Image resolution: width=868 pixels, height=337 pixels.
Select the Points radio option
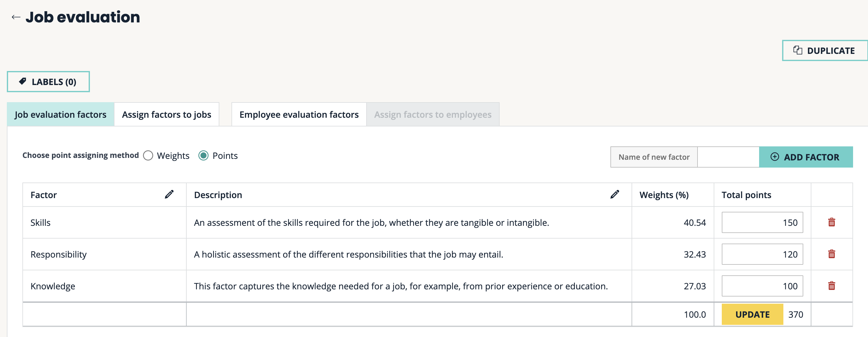(203, 155)
